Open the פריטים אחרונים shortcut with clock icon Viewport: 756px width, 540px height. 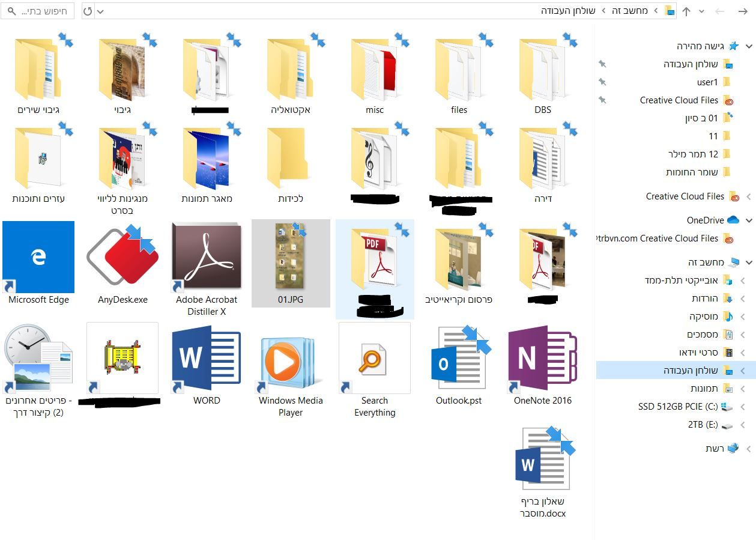(38, 359)
